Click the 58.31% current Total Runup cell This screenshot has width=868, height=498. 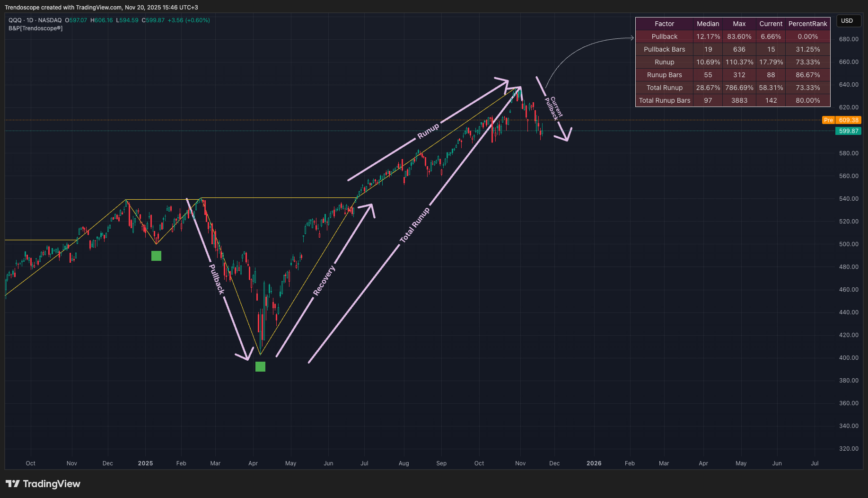(771, 88)
